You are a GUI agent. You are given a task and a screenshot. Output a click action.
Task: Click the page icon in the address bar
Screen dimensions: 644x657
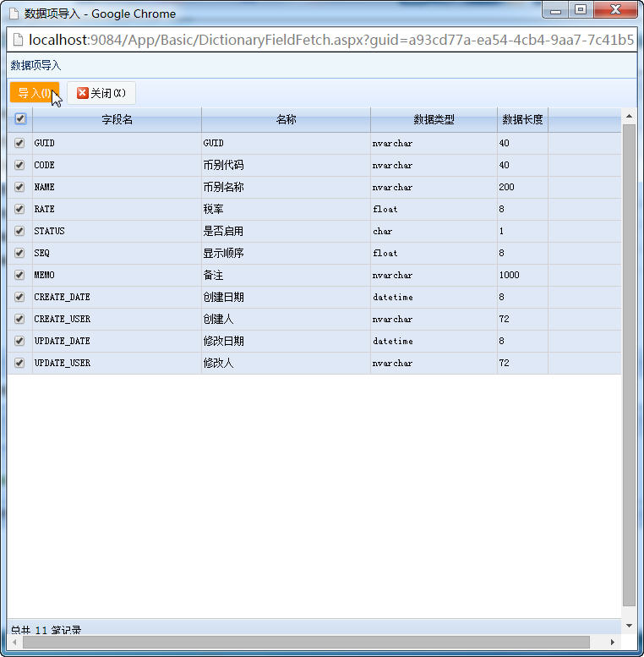click(x=18, y=40)
